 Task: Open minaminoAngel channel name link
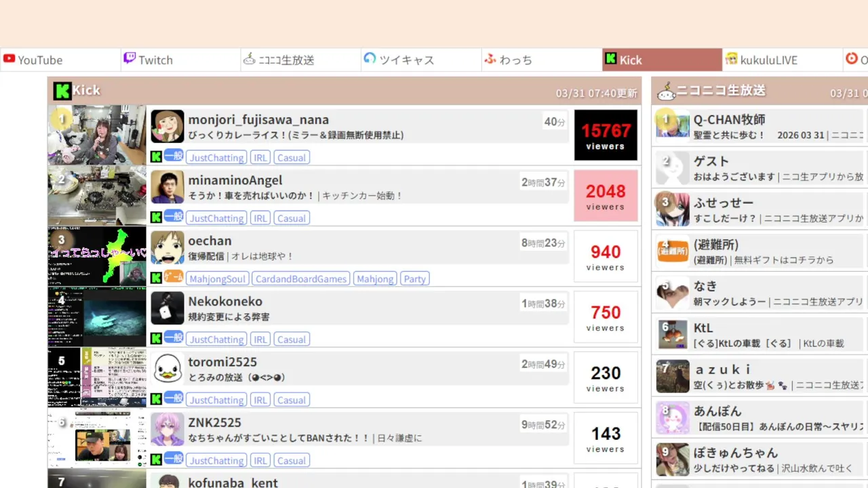click(x=235, y=180)
